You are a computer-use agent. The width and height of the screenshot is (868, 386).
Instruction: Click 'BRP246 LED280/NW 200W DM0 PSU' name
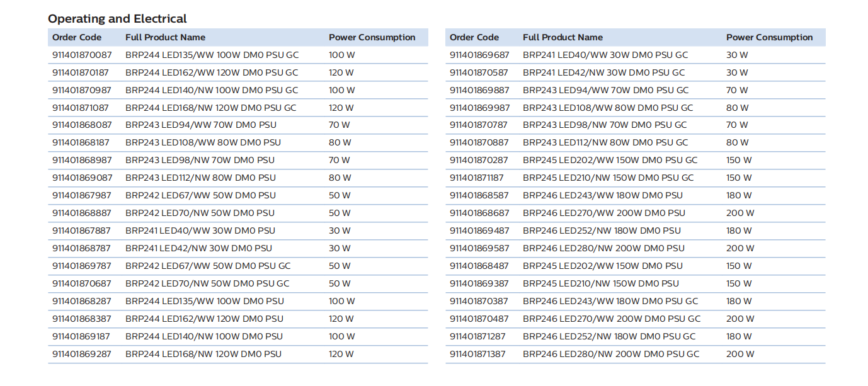click(x=603, y=248)
